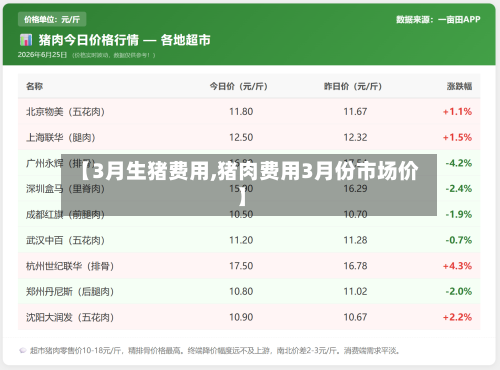Click today's price 10.80 for 郑州丹尼斯
The width and height of the screenshot is (500, 370).
point(241,292)
